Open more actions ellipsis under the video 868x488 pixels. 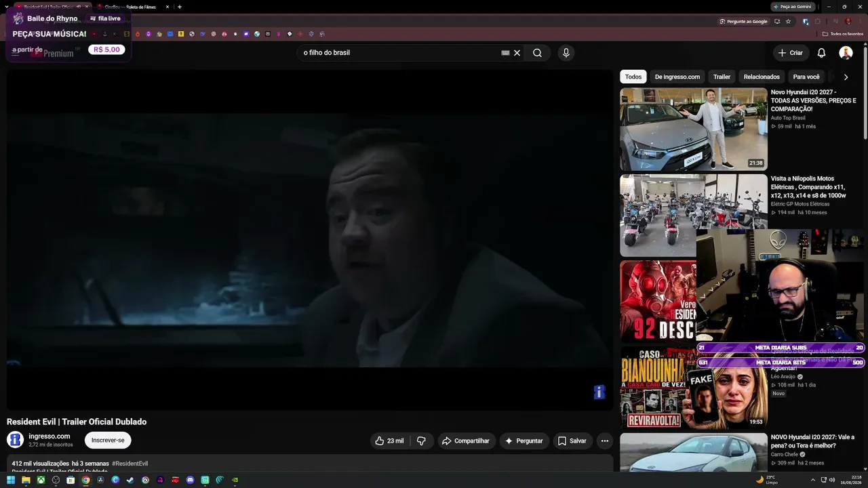(605, 441)
